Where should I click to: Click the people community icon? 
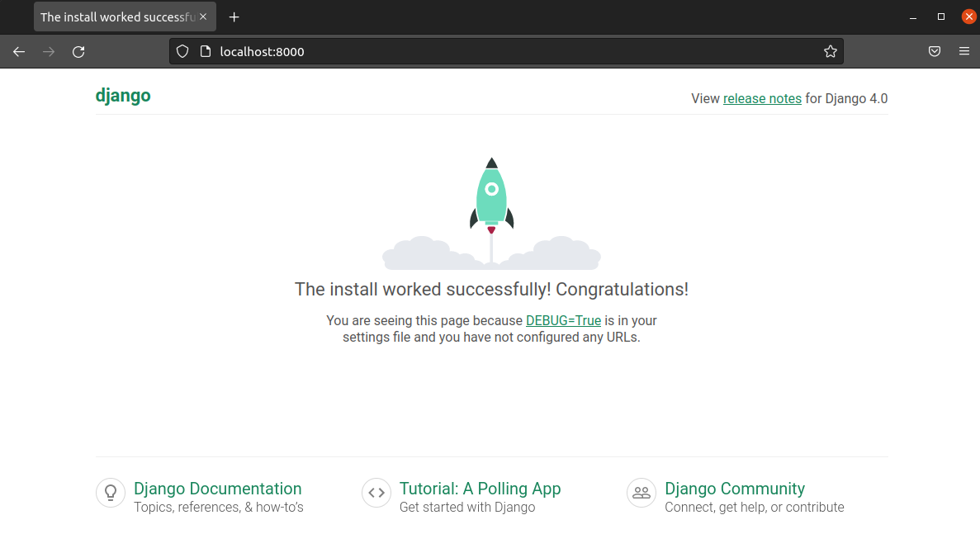tap(641, 493)
